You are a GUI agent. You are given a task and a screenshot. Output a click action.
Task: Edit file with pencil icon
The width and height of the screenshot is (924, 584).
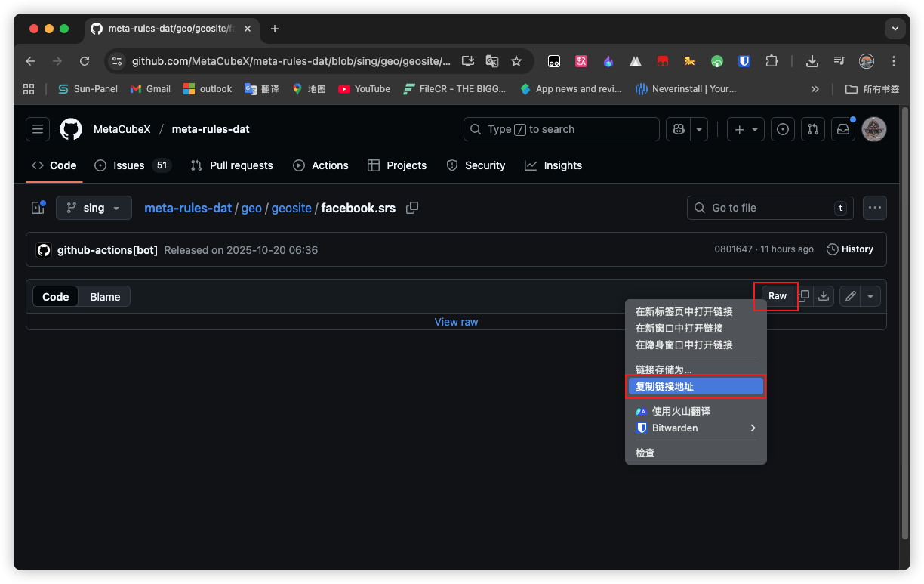click(851, 296)
